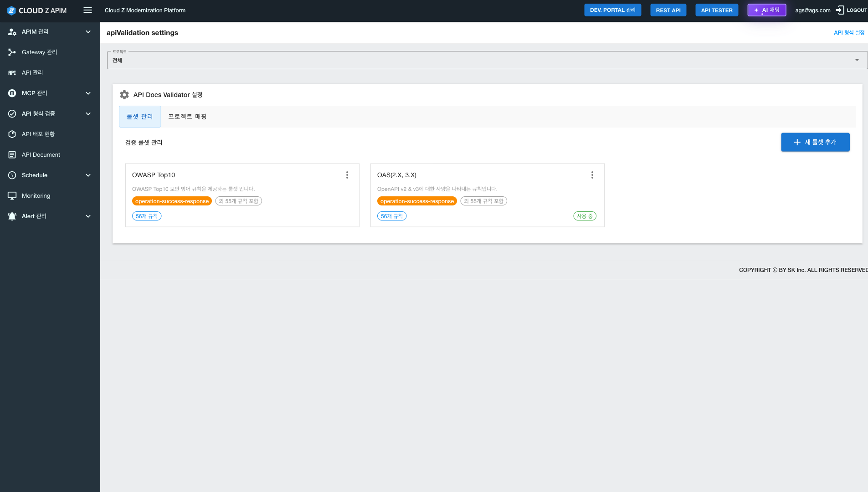The height and width of the screenshot is (492, 868).
Task: Click the 새 룰셋 추가 button
Action: (x=815, y=142)
